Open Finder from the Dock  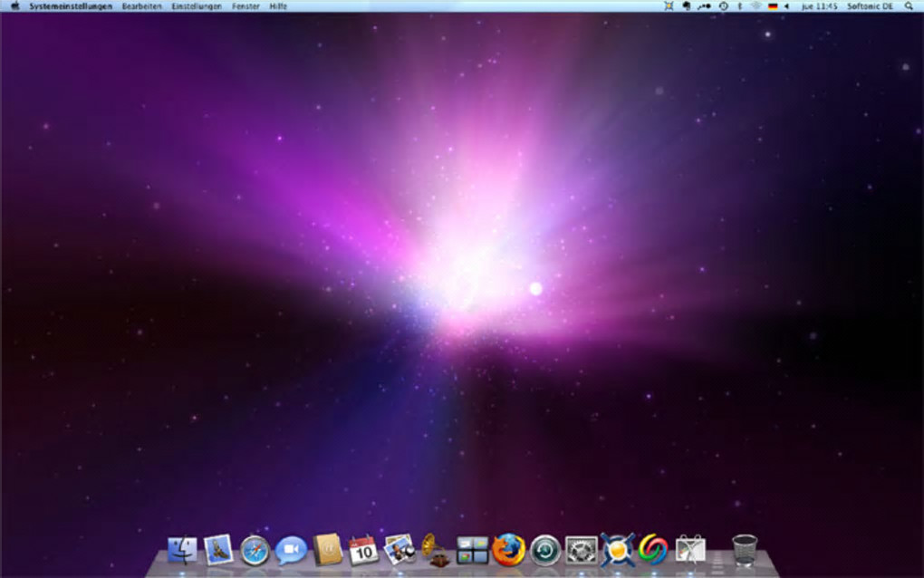click(182, 551)
